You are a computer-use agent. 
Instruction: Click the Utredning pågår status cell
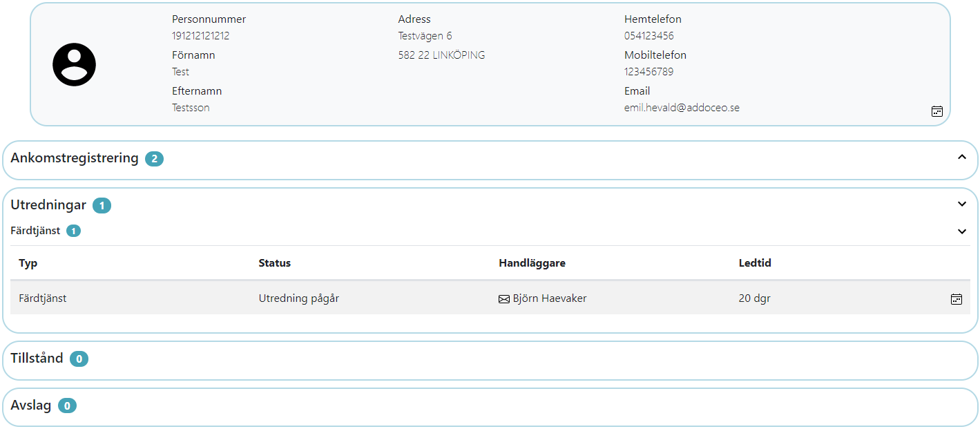(x=299, y=298)
